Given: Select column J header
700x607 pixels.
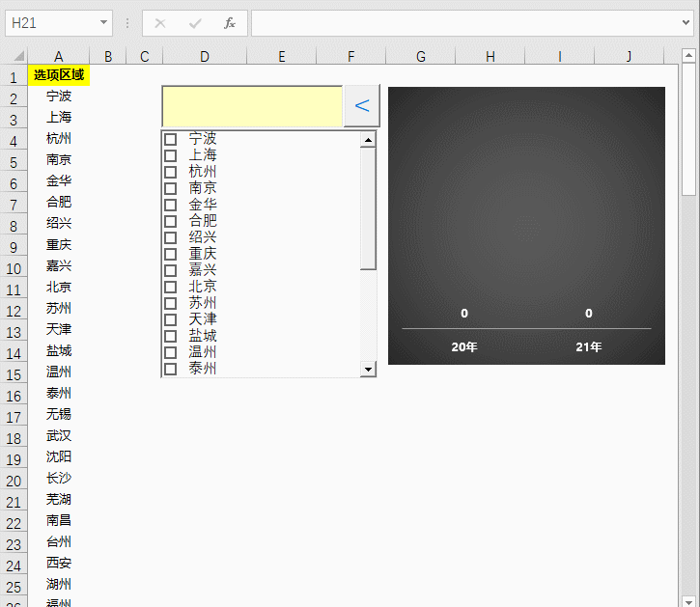Looking at the screenshot, I should pyautogui.click(x=629, y=56).
